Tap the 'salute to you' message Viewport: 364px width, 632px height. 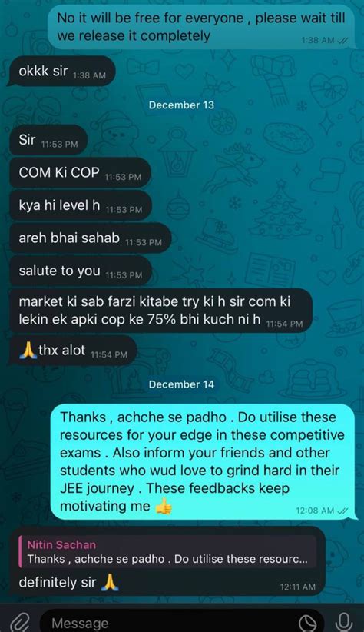80,271
